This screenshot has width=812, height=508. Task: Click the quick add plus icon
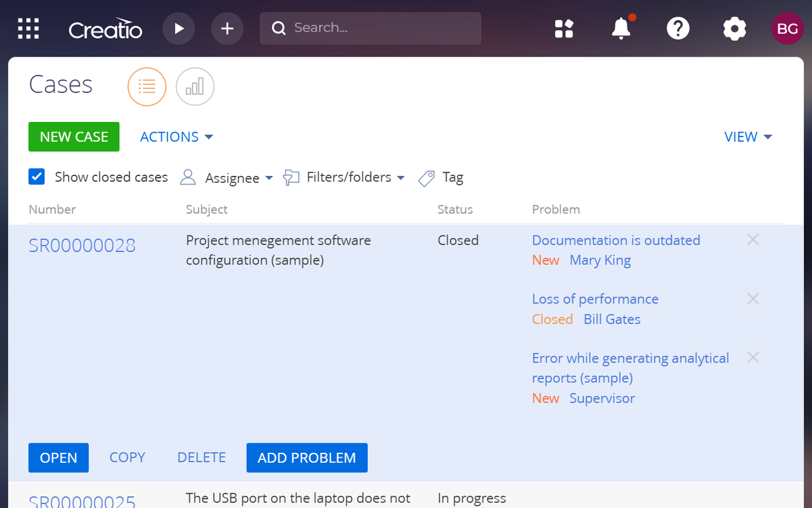(x=226, y=28)
